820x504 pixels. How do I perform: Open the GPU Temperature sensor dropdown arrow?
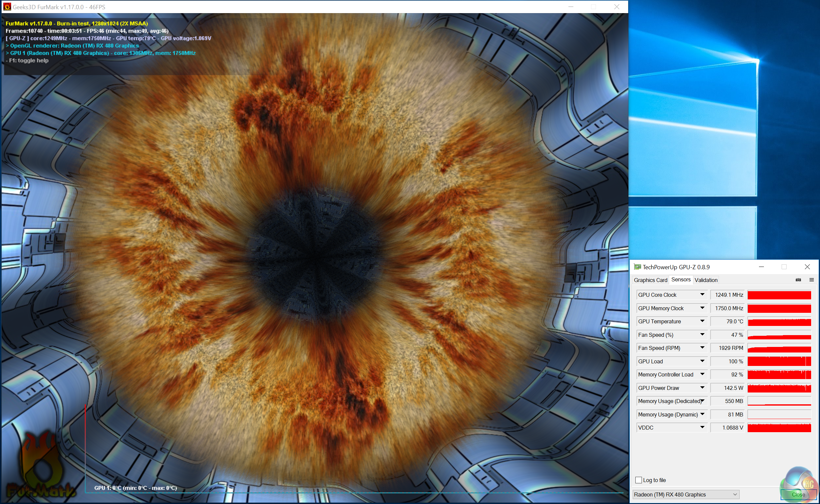pos(702,321)
